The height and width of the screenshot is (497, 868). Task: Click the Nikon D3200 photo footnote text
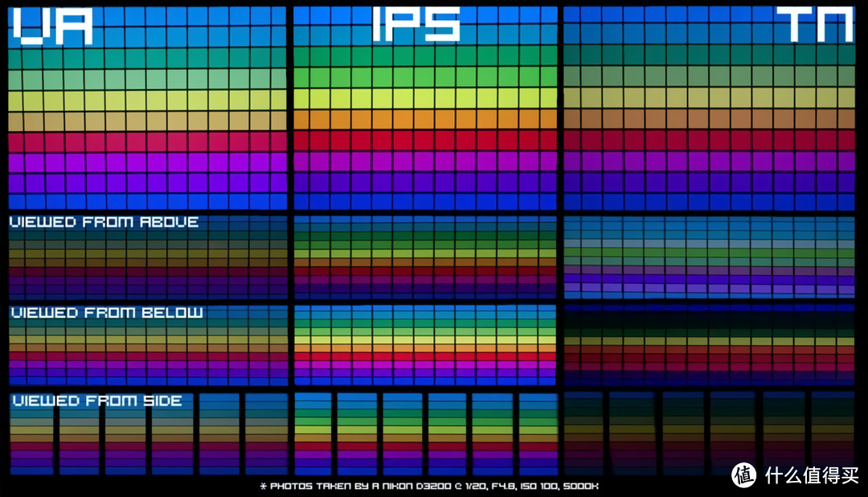(x=429, y=486)
